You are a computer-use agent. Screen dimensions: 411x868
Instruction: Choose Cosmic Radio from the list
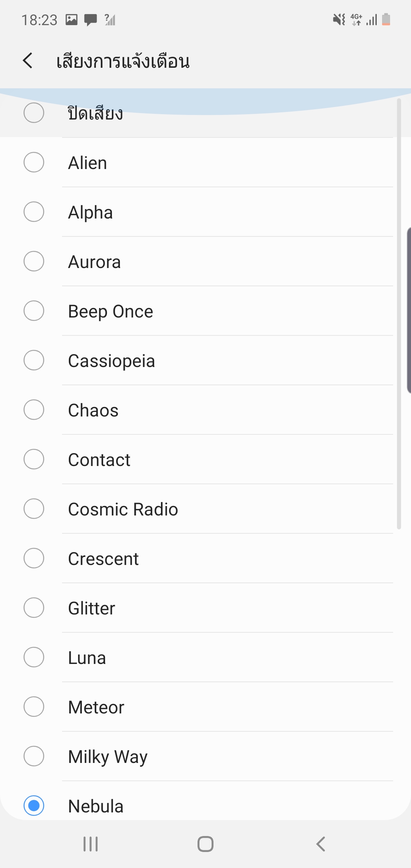click(123, 509)
